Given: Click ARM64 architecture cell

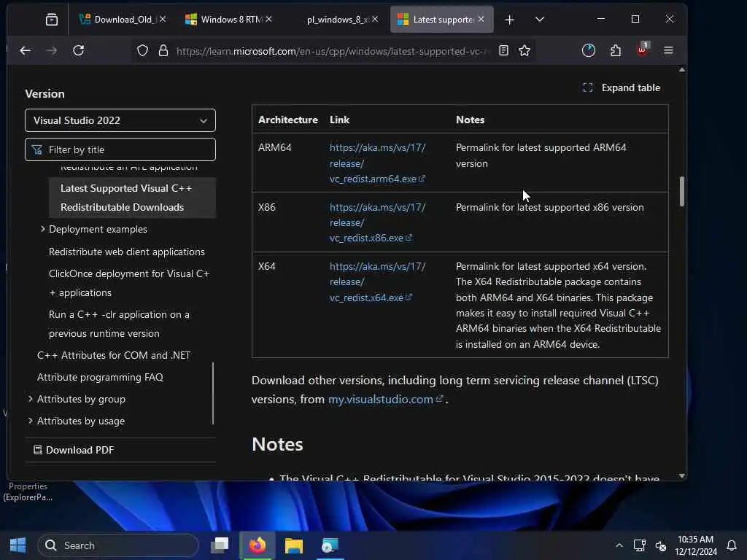Looking at the screenshot, I should [275, 147].
